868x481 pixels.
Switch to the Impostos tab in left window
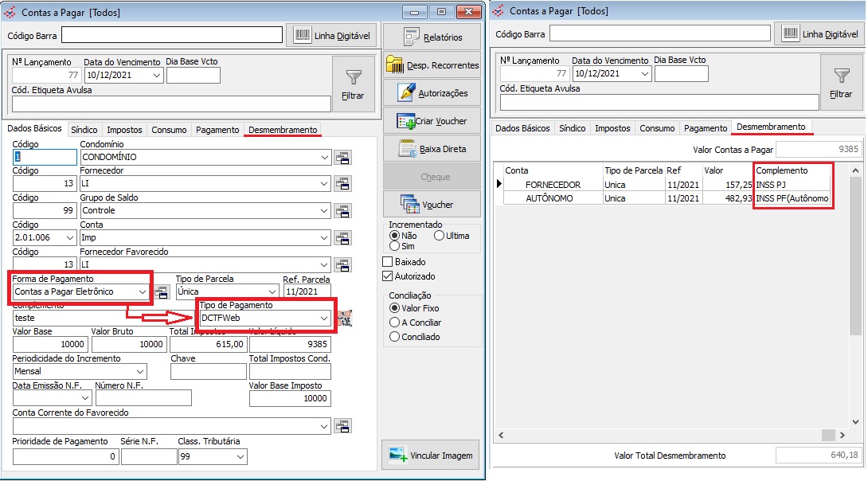point(124,130)
